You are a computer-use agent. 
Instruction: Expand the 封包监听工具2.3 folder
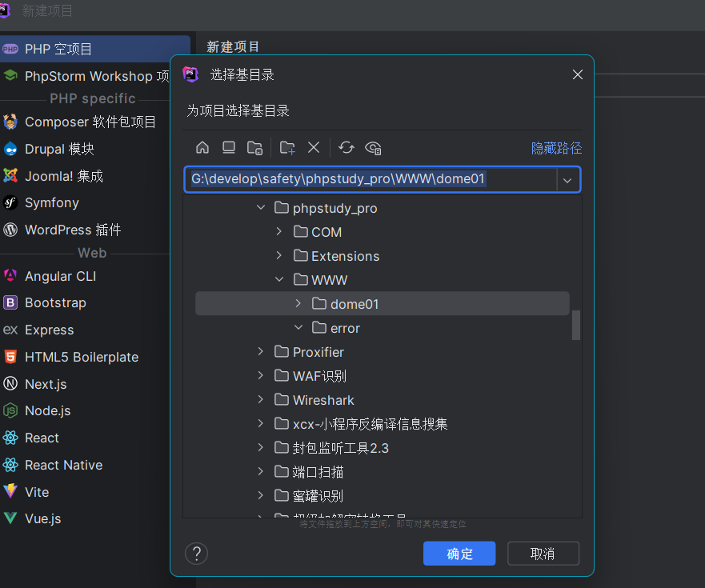tap(261, 447)
